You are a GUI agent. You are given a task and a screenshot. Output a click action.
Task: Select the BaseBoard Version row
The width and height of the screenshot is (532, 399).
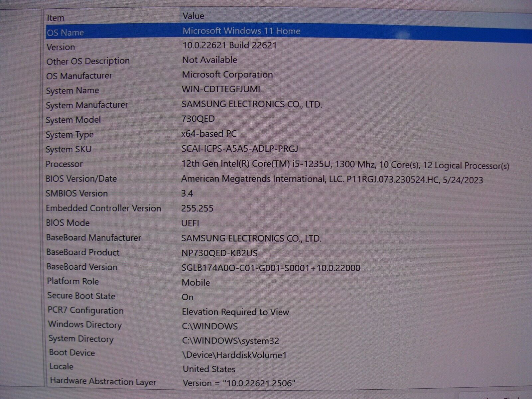tap(82, 267)
